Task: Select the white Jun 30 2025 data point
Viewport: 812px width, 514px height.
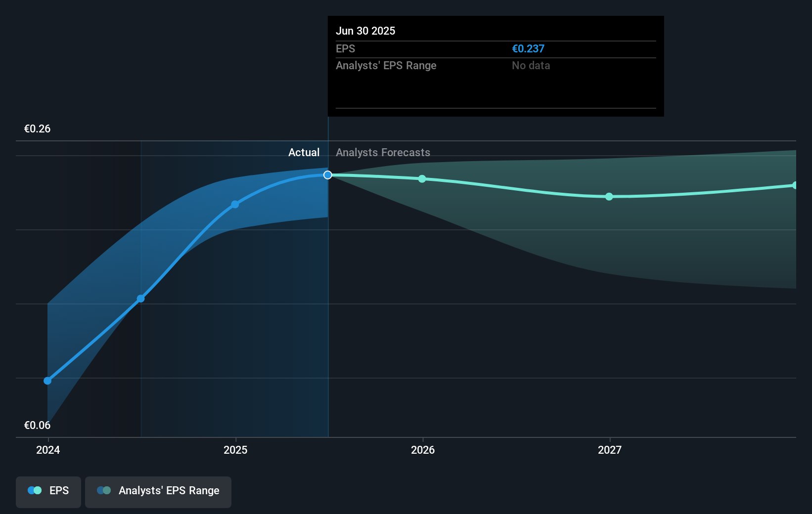Action: pos(327,174)
